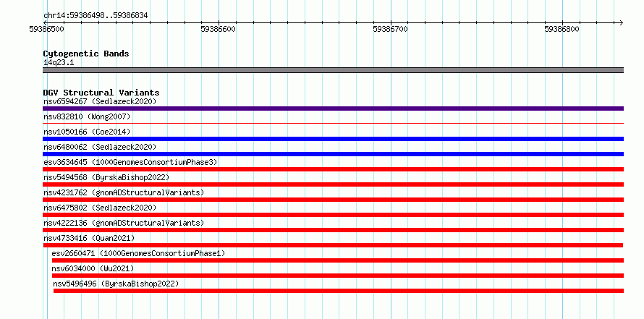
Task: Select the red bar under nsv4231762
Action: (x=333, y=200)
